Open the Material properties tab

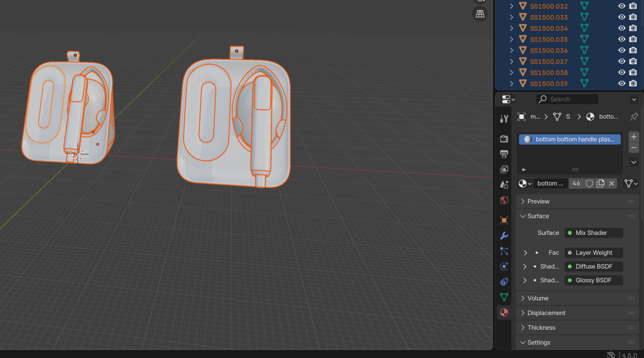[x=504, y=313]
